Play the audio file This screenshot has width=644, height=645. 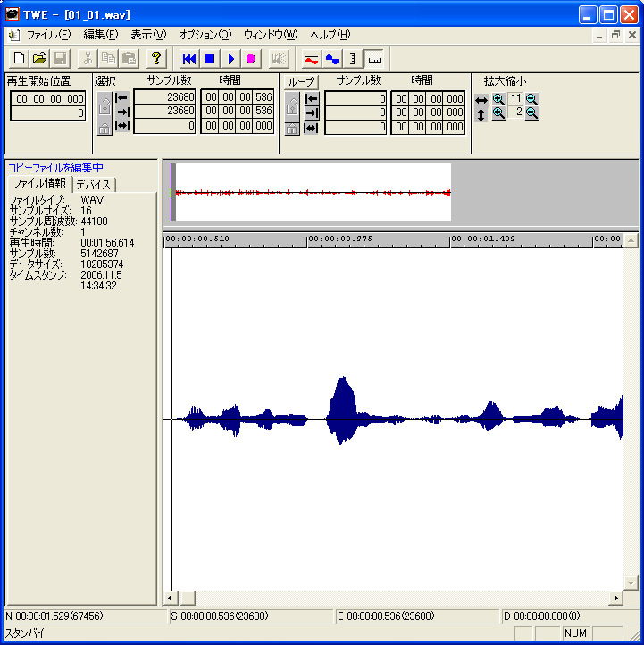(230, 59)
